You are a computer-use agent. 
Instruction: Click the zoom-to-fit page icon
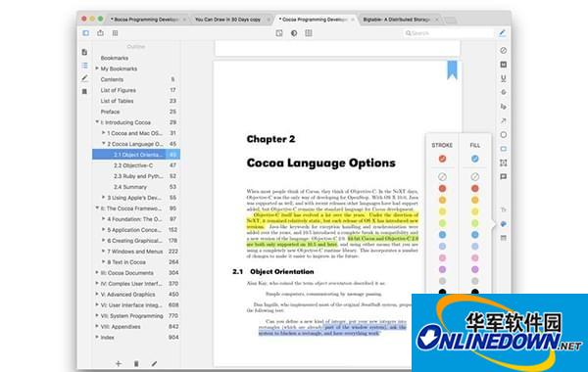click(x=279, y=33)
